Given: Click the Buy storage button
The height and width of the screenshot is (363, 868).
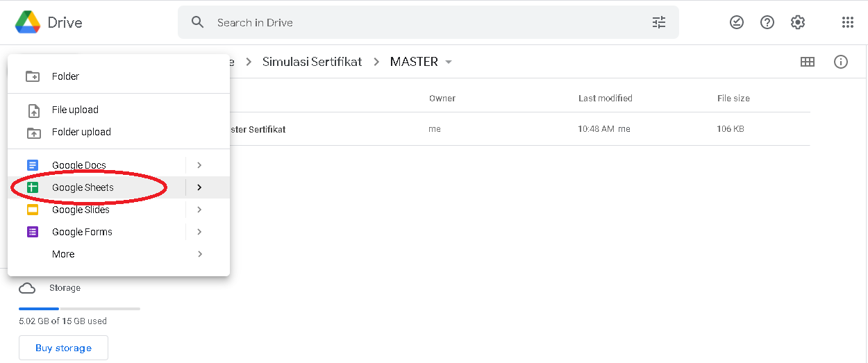Looking at the screenshot, I should (63, 348).
